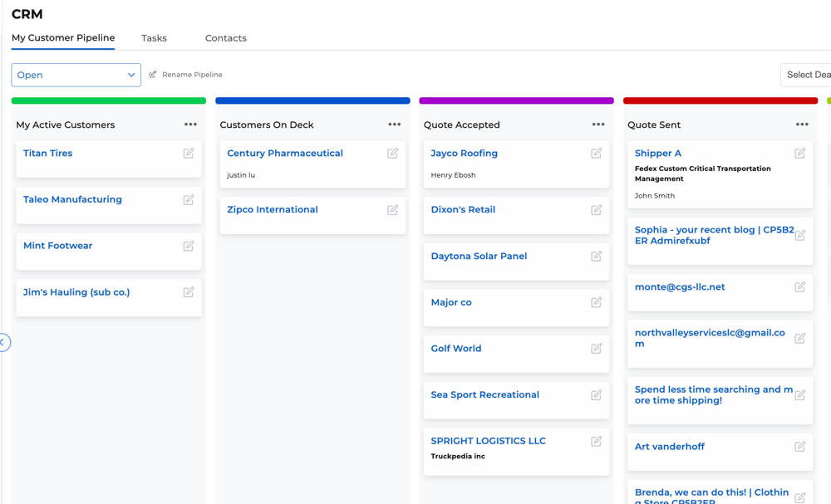This screenshot has width=831, height=504.
Task: Select the SPRIGHT LOGISTICS LLC card
Action: 487,440
